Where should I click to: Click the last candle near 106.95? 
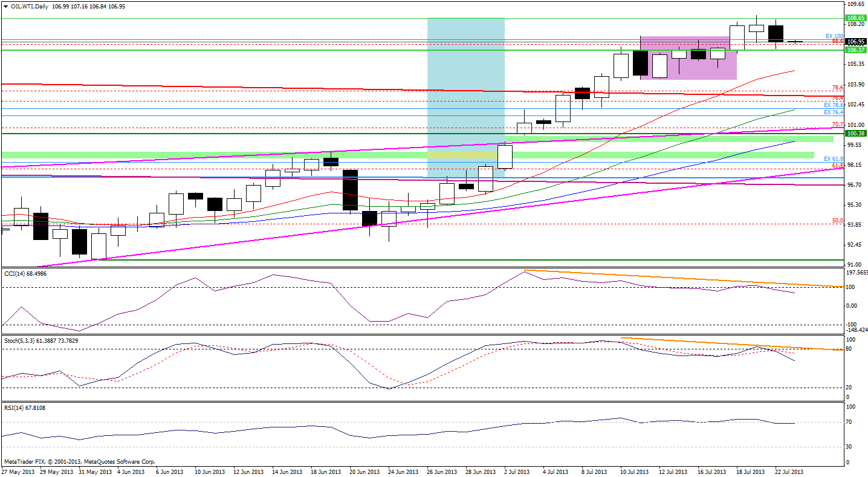[795, 42]
